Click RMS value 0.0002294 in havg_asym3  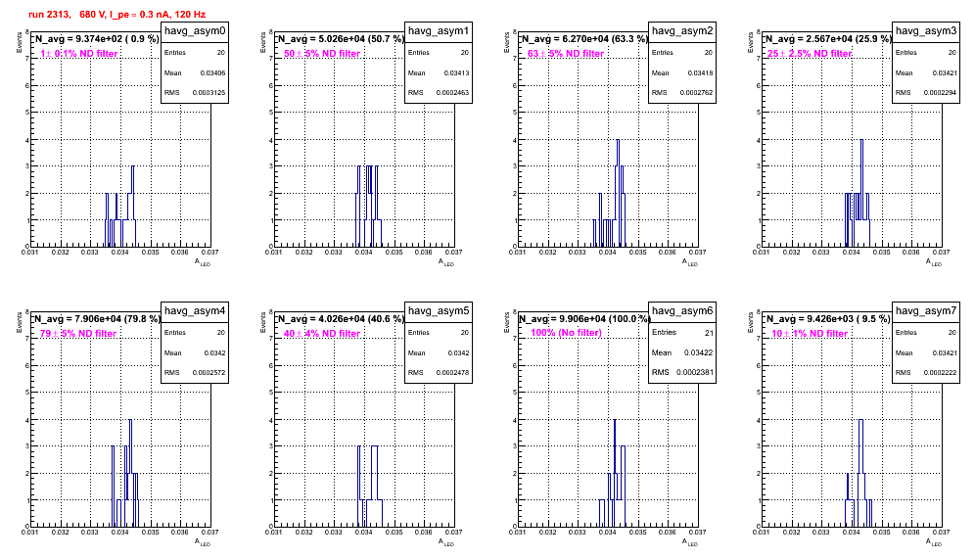click(941, 93)
